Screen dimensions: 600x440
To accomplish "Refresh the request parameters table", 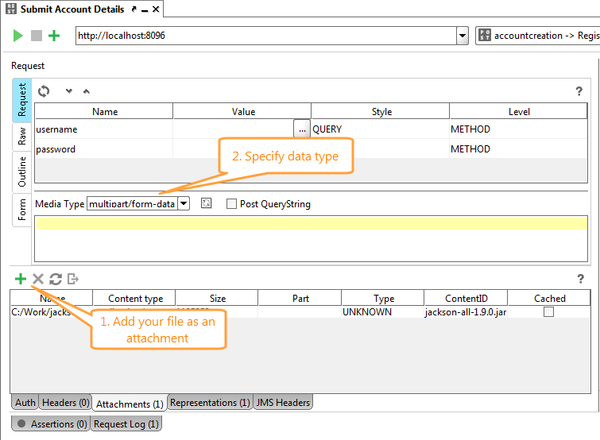I will point(44,91).
